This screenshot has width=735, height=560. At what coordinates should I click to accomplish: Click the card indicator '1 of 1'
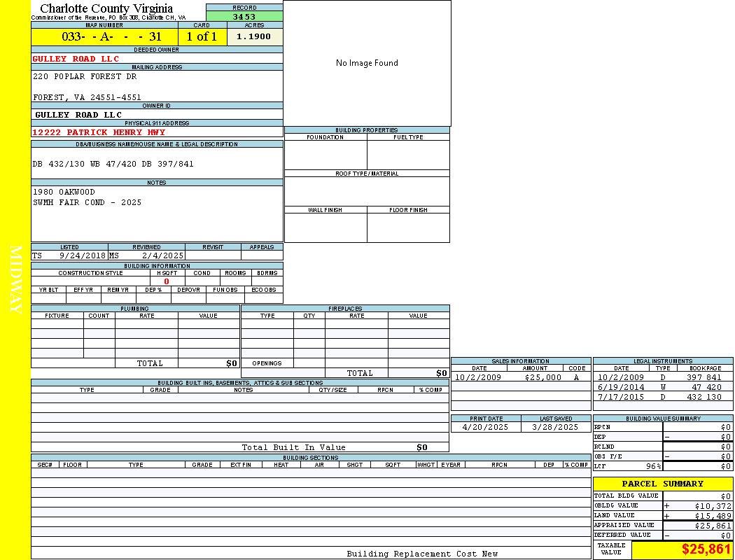(x=202, y=37)
